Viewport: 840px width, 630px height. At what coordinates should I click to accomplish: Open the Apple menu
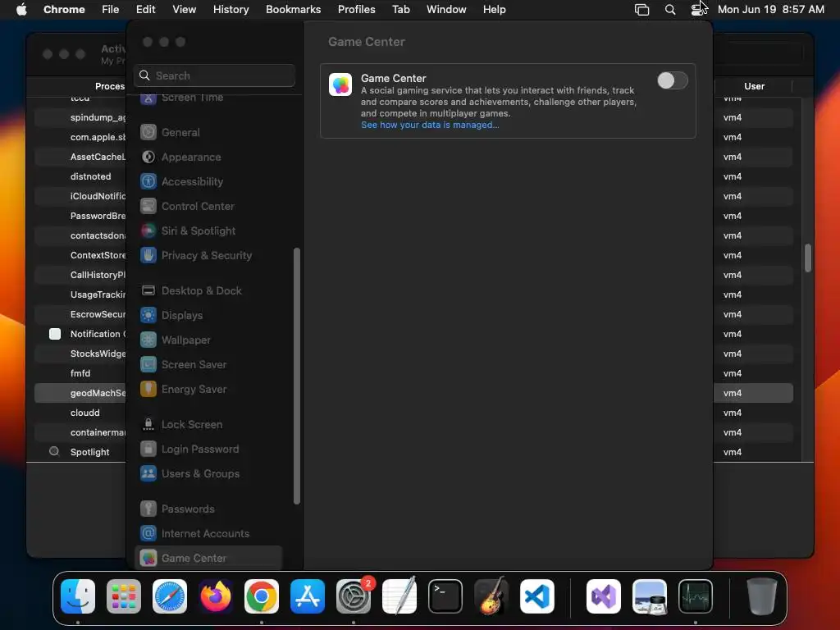pos(21,10)
